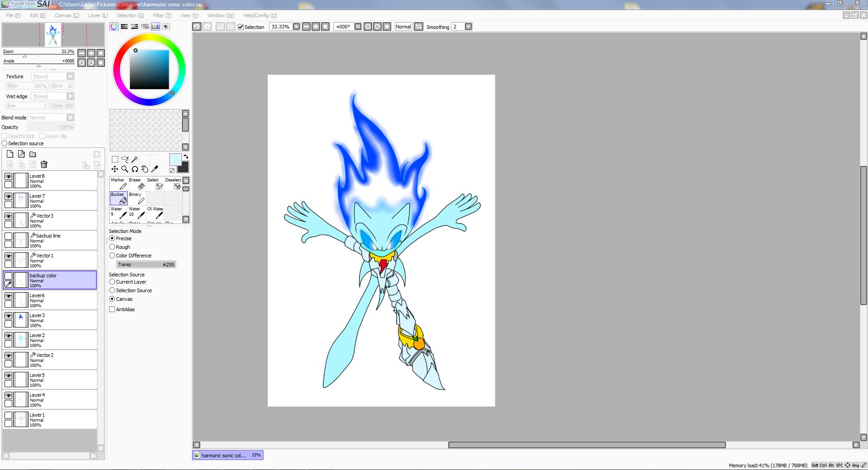The width and height of the screenshot is (868, 470).
Task: Open the Smoothing level dropdown
Action: [x=469, y=27]
